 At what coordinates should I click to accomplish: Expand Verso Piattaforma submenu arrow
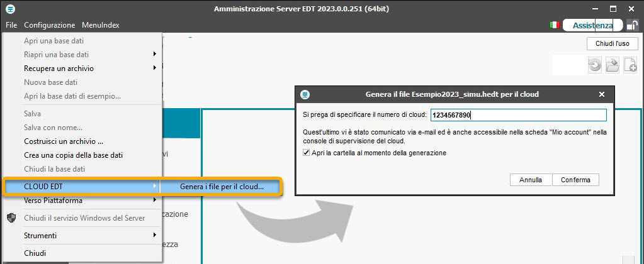coord(155,200)
